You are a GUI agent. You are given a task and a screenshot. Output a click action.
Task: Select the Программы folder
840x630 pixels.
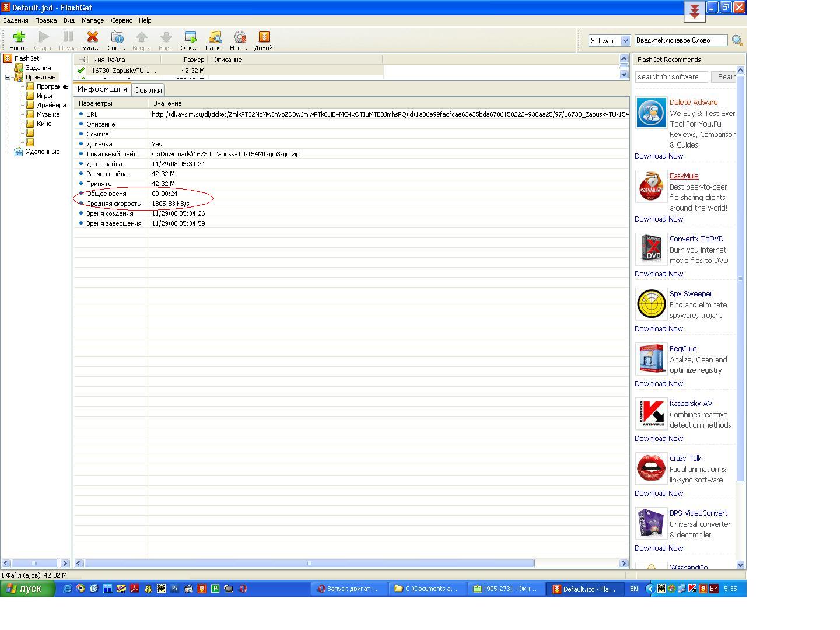click(x=52, y=86)
